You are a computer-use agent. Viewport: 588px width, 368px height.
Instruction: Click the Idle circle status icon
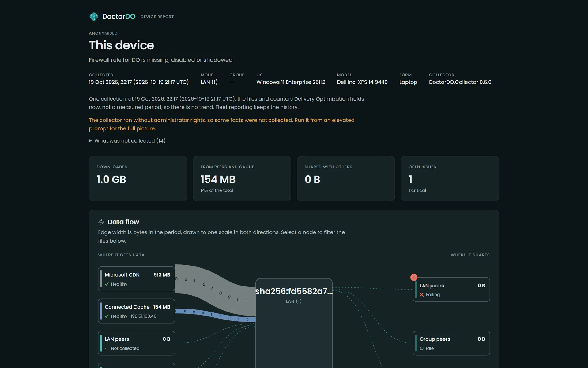(x=422, y=348)
